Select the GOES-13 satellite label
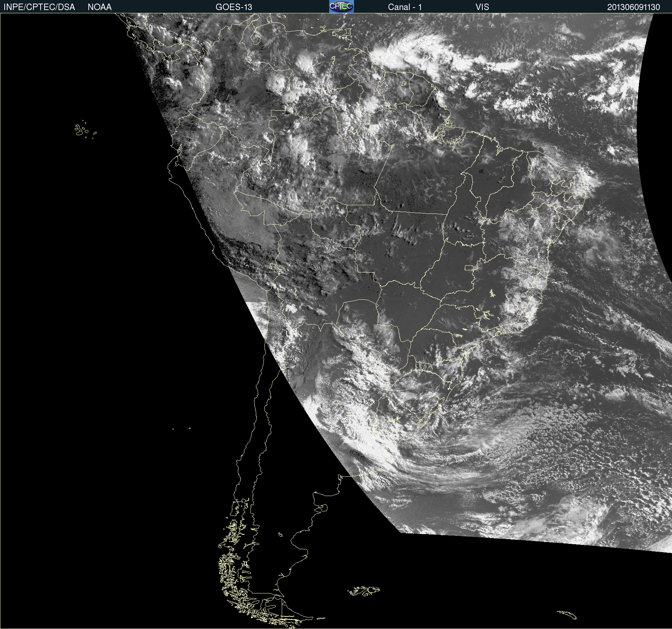 point(234,7)
